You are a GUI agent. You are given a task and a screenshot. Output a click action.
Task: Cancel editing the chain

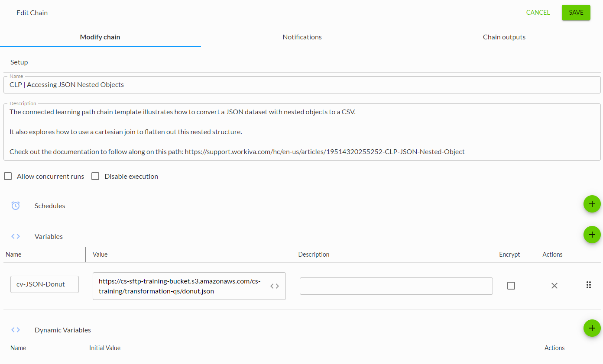(538, 13)
